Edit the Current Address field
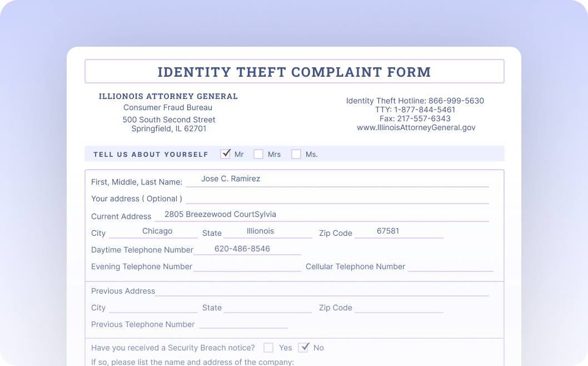Image resolution: width=588 pixels, height=366 pixels. (x=321, y=215)
